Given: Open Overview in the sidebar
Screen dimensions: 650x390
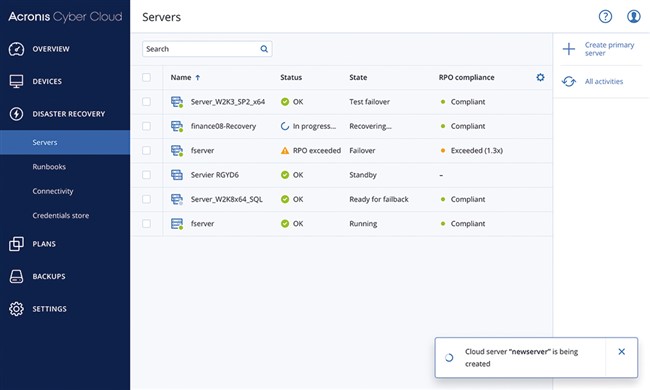Looking at the screenshot, I should [x=51, y=49].
